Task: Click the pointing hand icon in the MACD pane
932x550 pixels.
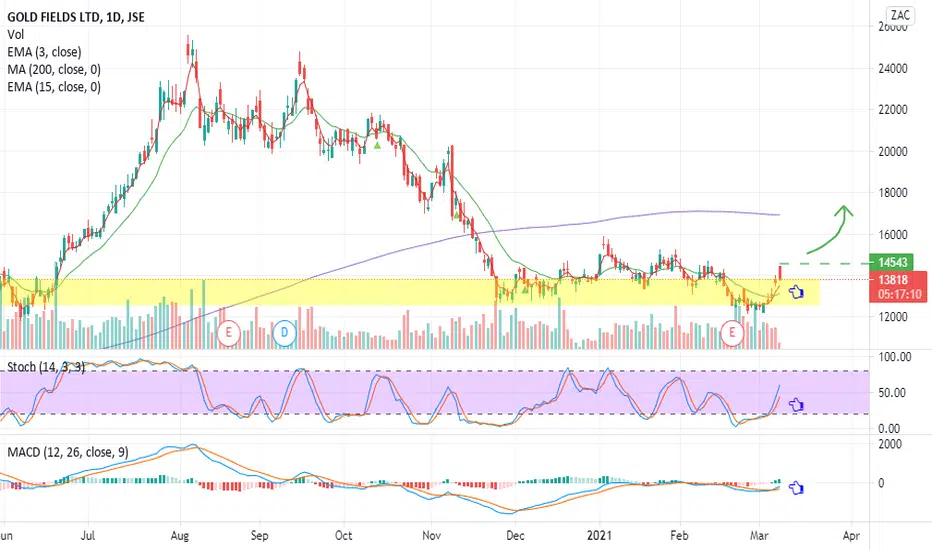Action: point(796,488)
